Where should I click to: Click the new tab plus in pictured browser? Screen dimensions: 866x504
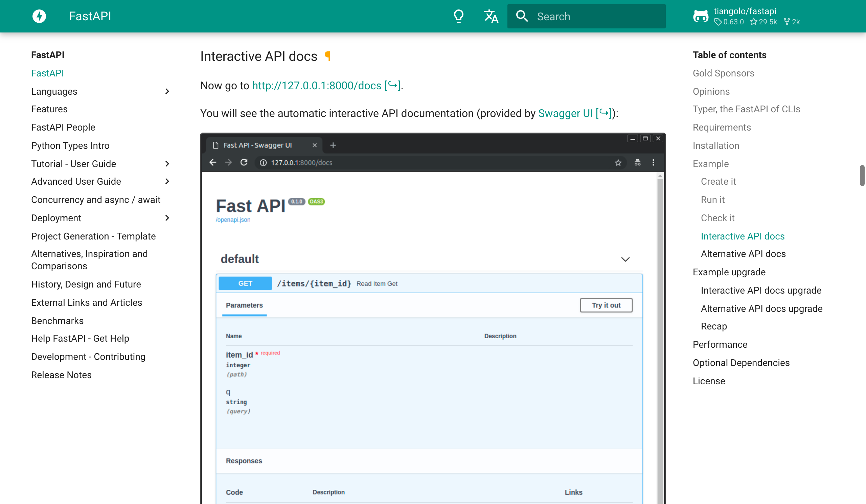[x=333, y=145]
